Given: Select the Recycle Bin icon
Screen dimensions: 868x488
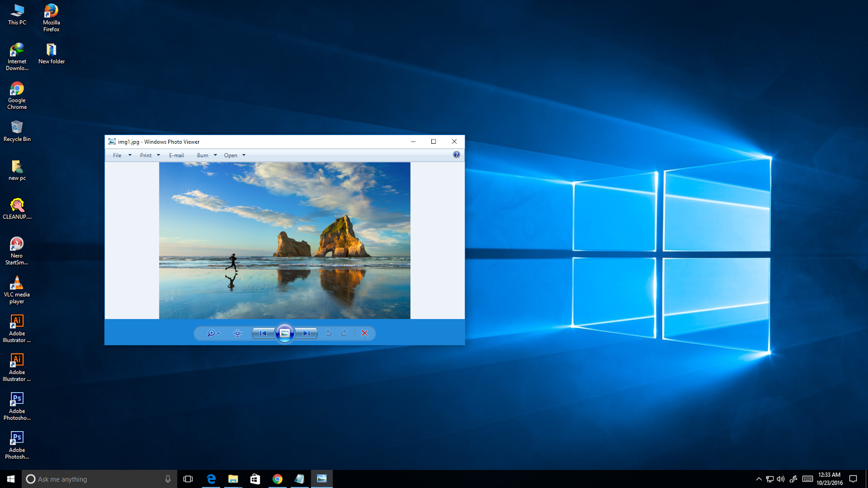Looking at the screenshot, I should 17,131.
